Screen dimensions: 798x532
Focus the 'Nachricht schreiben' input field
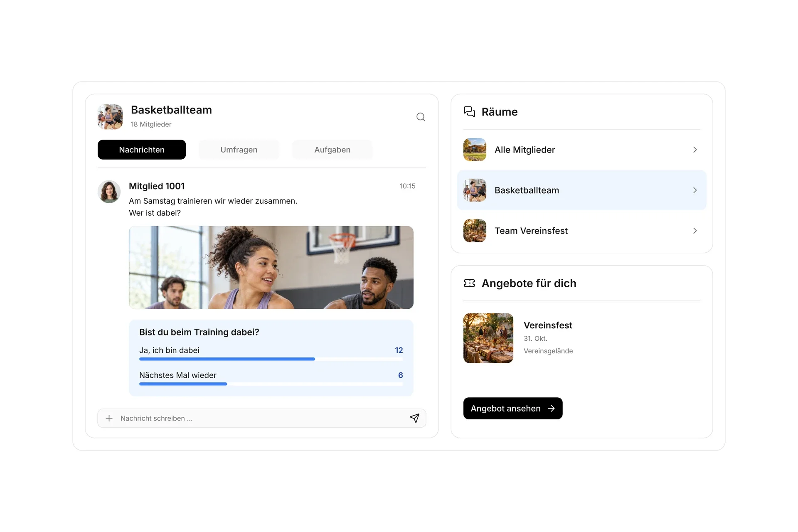coord(262,418)
